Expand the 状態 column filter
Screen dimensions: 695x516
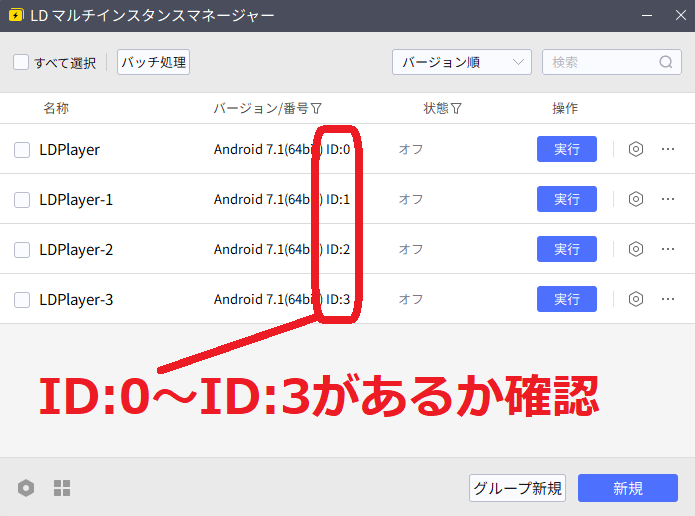tap(456, 108)
